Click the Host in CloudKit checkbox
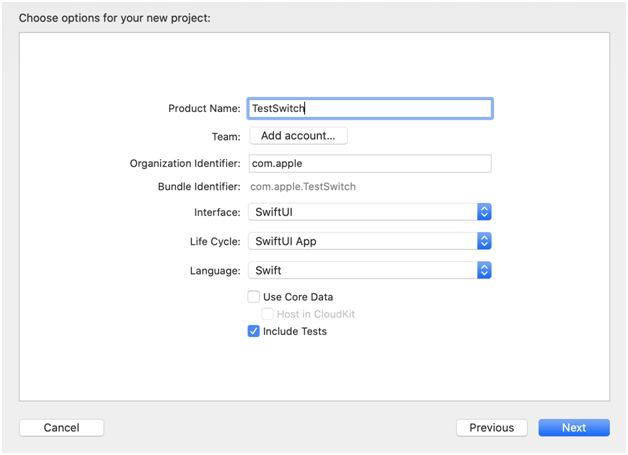This screenshot has width=628, height=455. [x=267, y=314]
